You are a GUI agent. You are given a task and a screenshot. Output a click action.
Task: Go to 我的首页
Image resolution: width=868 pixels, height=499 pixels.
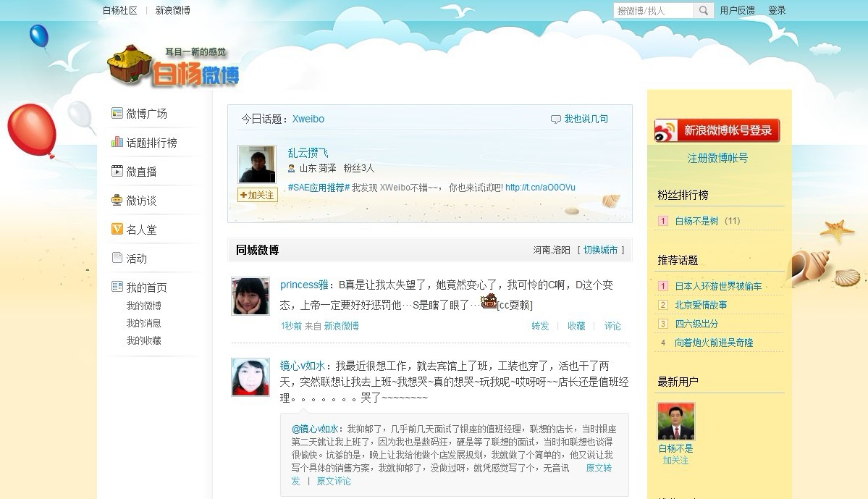coord(147,288)
